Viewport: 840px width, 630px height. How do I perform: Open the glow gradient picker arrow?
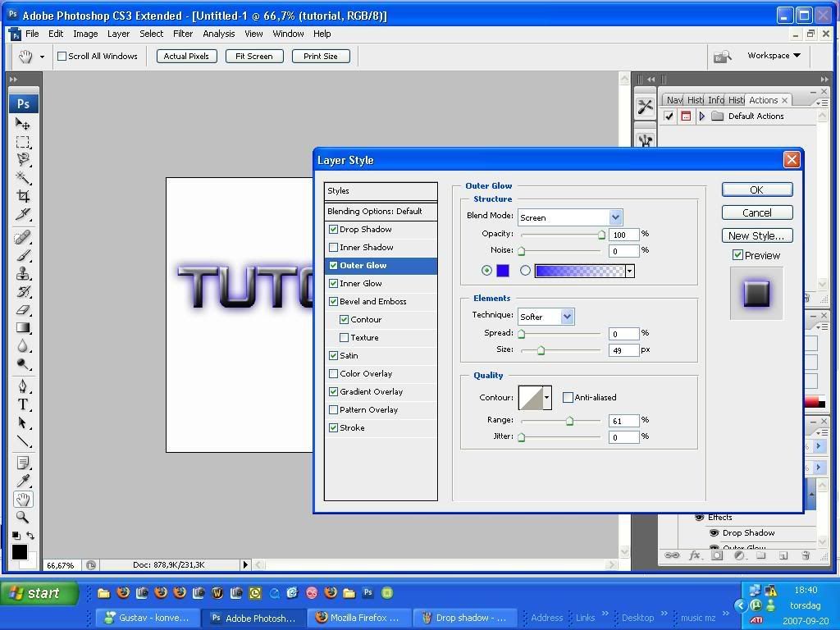coord(629,271)
